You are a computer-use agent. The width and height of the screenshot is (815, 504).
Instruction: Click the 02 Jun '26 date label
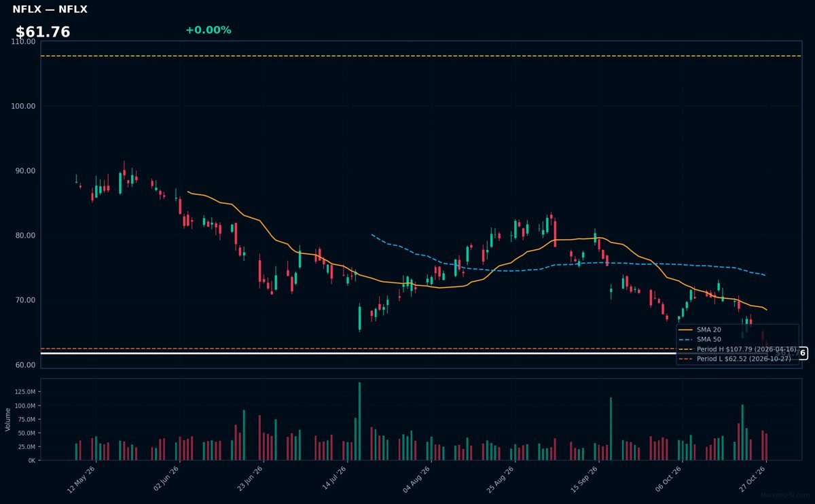[165, 480]
